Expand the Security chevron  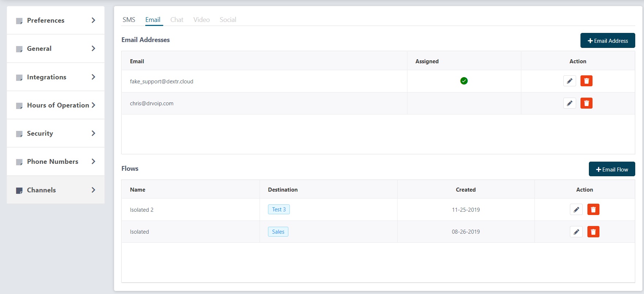coord(93,133)
